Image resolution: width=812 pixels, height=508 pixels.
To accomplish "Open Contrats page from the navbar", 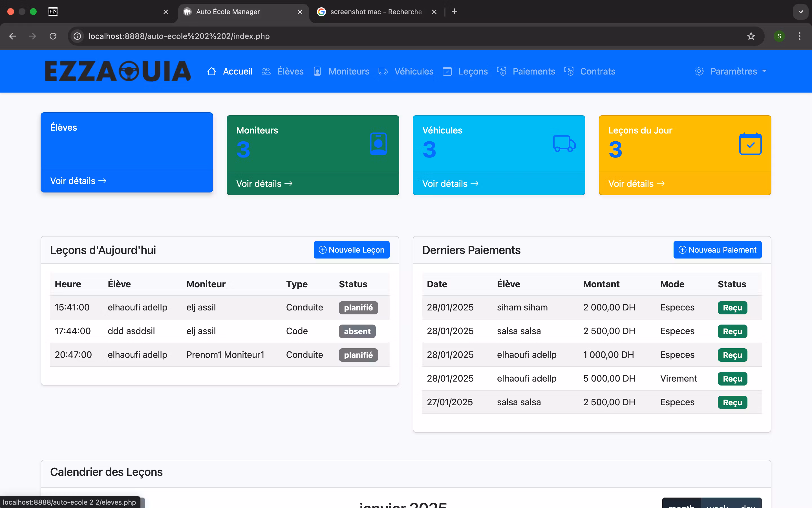I will click(598, 71).
